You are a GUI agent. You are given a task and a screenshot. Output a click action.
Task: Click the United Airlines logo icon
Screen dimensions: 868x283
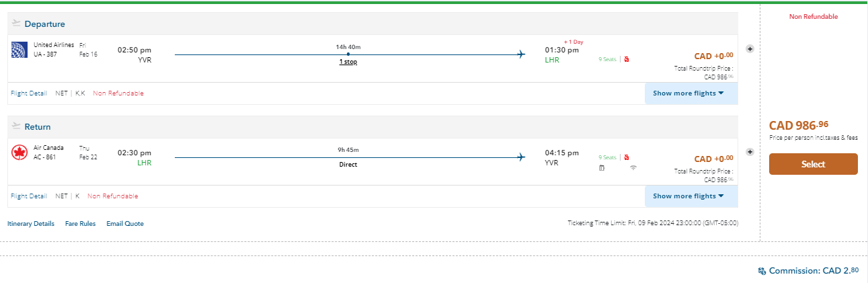(x=19, y=50)
